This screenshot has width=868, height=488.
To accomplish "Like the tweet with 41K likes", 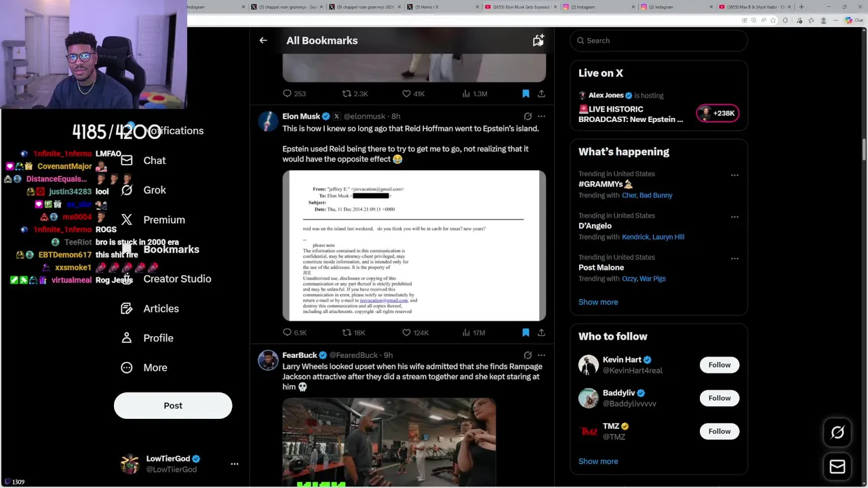I will coord(413,94).
